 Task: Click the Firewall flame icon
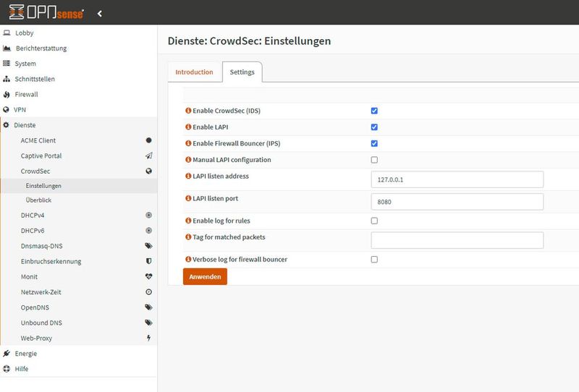click(7, 95)
